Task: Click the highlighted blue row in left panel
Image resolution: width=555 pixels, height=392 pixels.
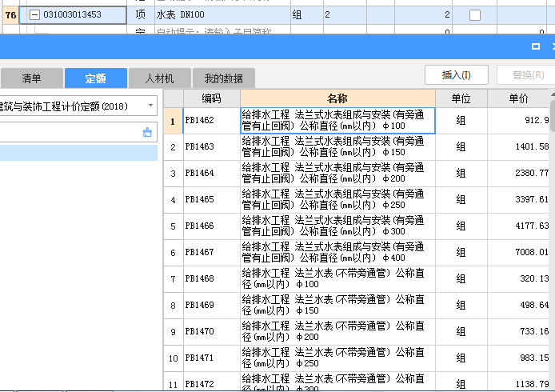Action: [x=78, y=153]
